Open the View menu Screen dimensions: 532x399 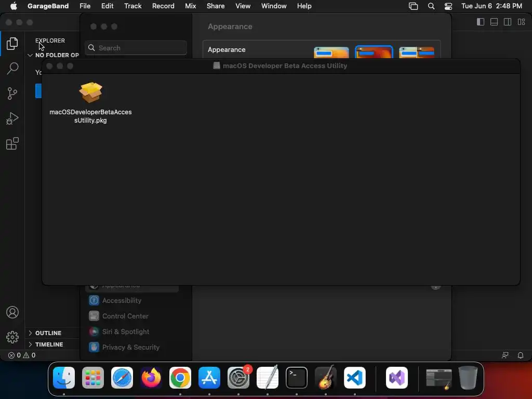[x=243, y=6]
